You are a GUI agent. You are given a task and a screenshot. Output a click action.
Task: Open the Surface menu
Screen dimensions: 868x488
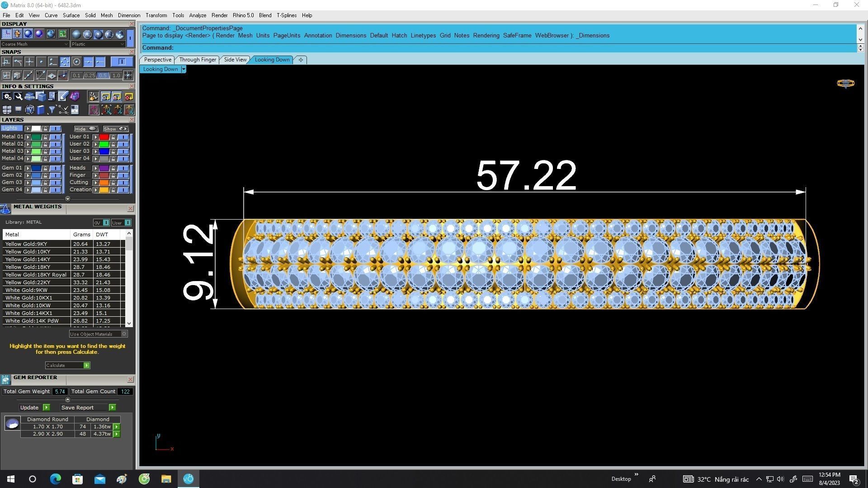click(x=71, y=15)
